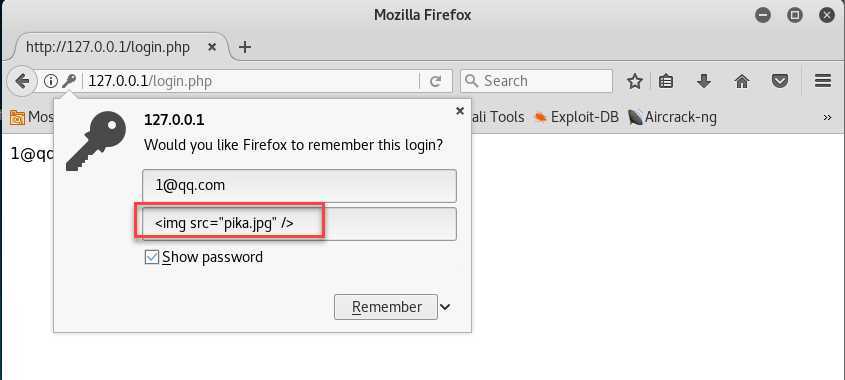Open a new tab with plus

pyautogui.click(x=245, y=47)
